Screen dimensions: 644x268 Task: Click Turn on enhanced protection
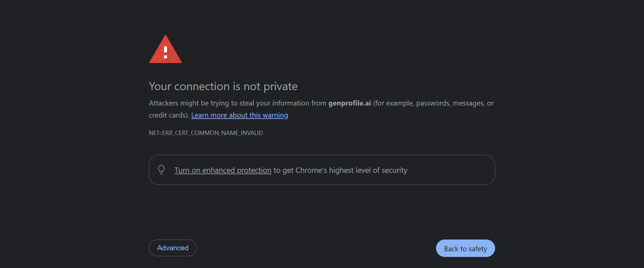tap(223, 170)
